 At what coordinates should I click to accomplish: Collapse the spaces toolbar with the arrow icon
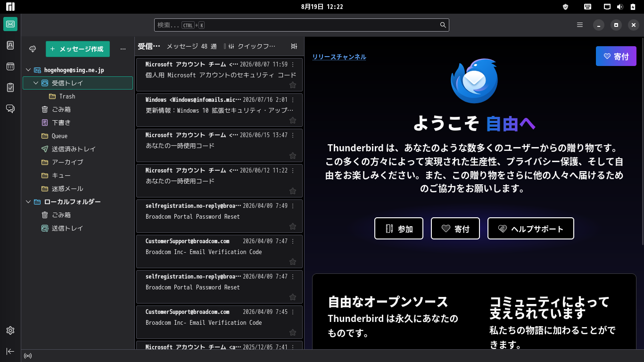click(x=10, y=351)
